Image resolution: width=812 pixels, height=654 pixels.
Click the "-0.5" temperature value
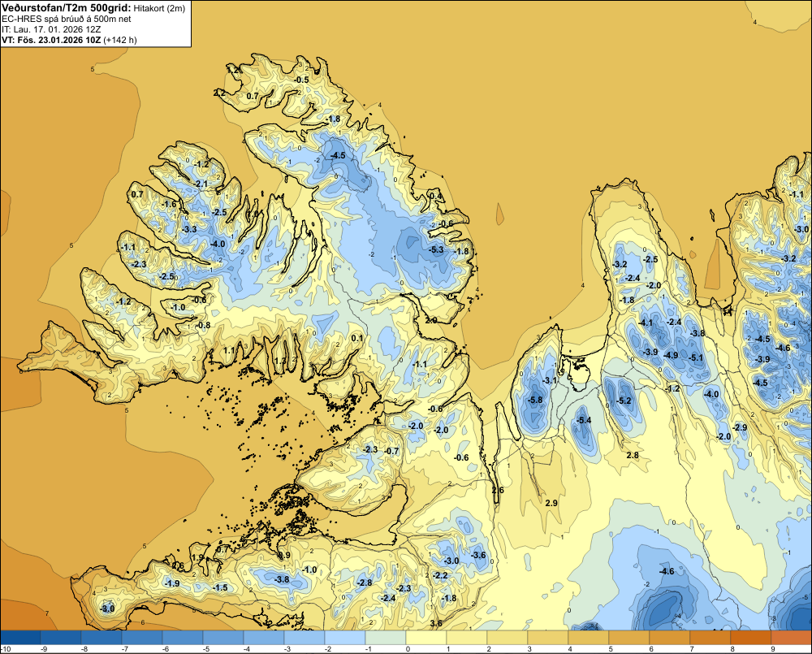pyautogui.click(x=301, y=80)
